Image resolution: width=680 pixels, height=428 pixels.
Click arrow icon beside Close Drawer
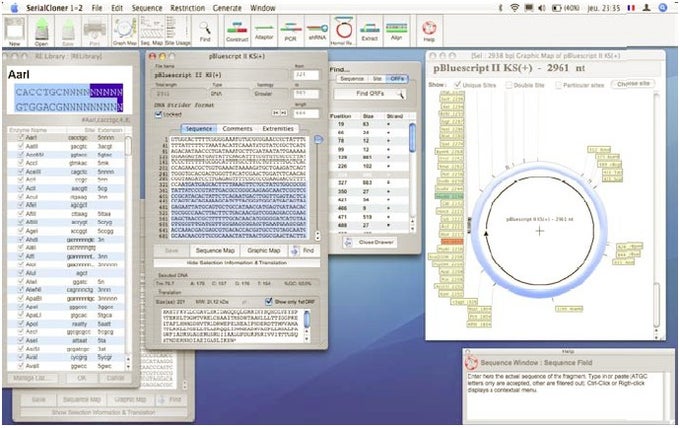pos(348,242)
